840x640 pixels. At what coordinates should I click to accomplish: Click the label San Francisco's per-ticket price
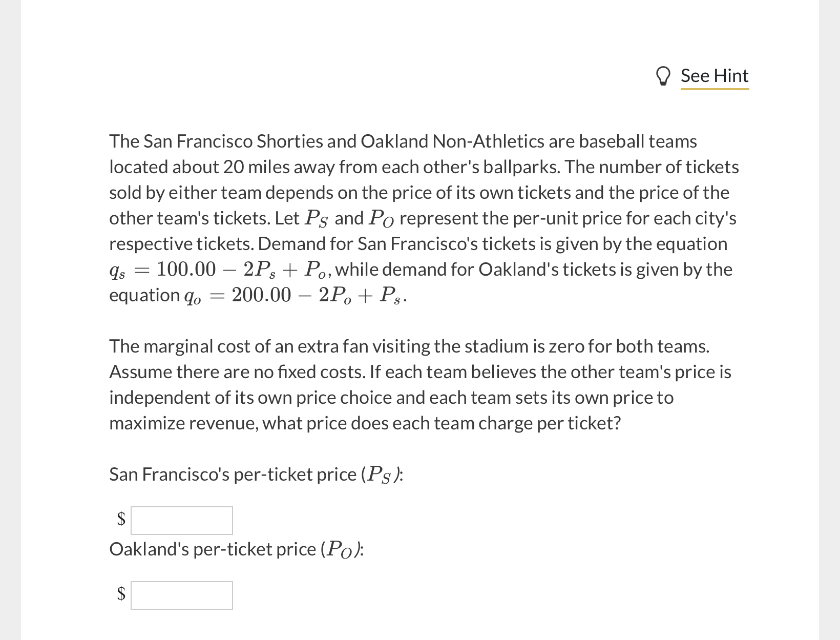click(x=255, y=474)
